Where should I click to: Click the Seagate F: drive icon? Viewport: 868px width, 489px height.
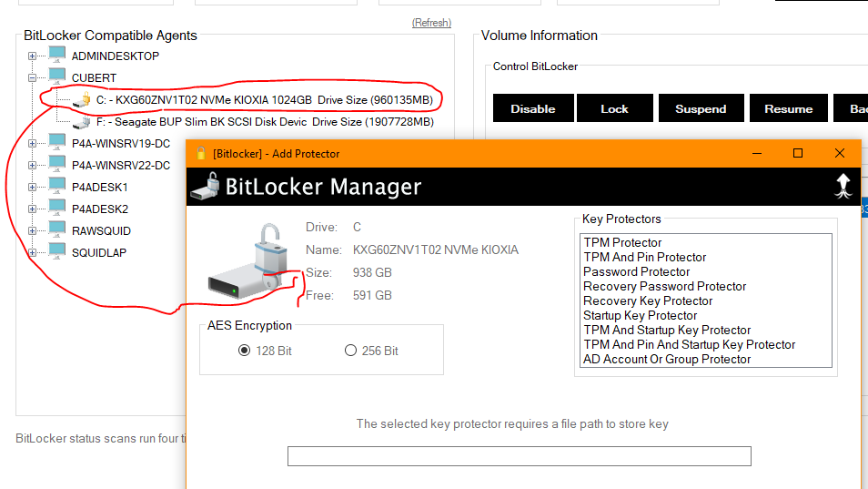[x=82, y=121]
